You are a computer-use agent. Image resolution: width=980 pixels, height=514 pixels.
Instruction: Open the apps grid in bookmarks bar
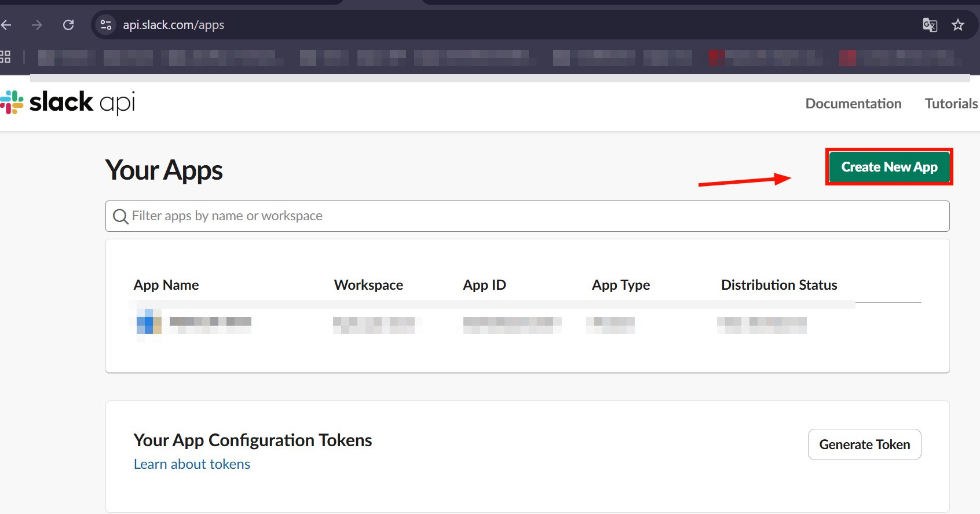point(5,57)
